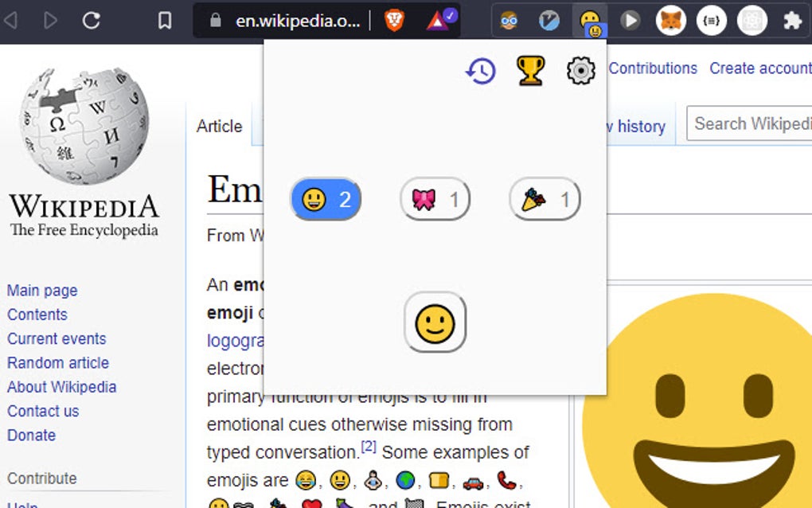Viewport: 812px width, 508px height.
Task: Switch to the Article tab
Action: [219, 126]
